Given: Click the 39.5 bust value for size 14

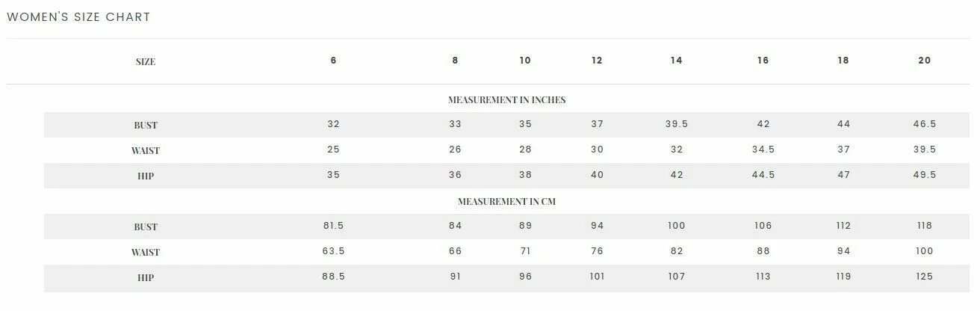Looking at the screenshot, I should (677, 124).
